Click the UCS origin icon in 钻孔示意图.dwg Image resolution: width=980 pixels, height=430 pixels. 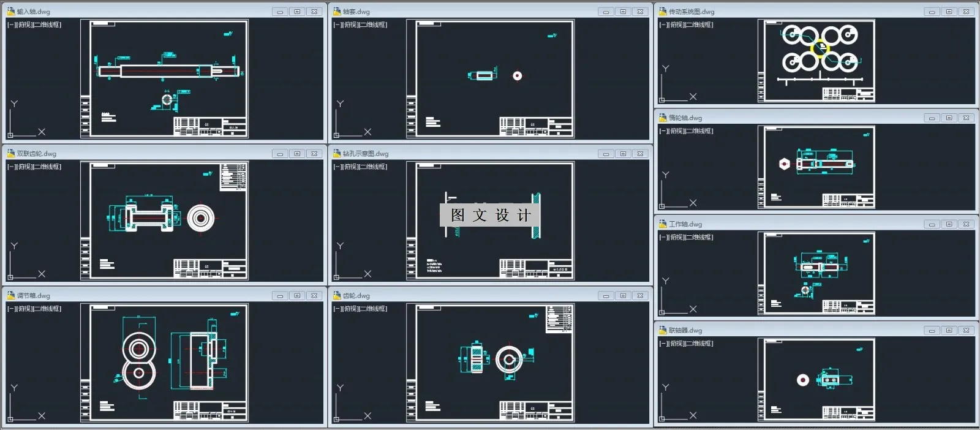point(337,277)
